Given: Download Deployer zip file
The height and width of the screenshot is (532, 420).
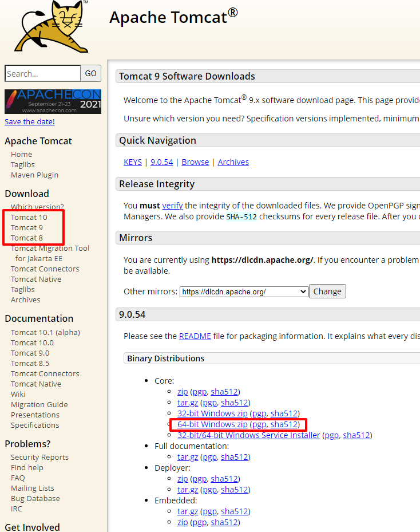Looking at the screenshot, I should pyautogui.click(x=183, y=479).
